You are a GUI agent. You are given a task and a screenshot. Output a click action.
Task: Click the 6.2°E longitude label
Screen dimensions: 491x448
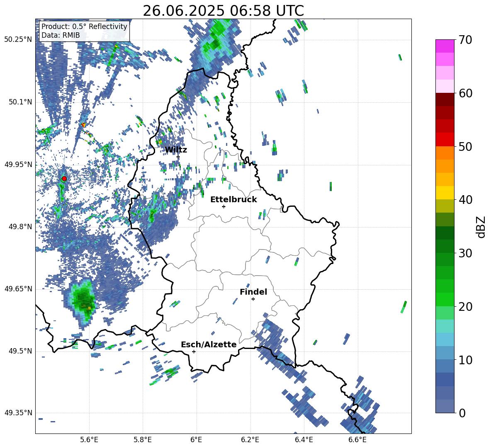[250, 440]
